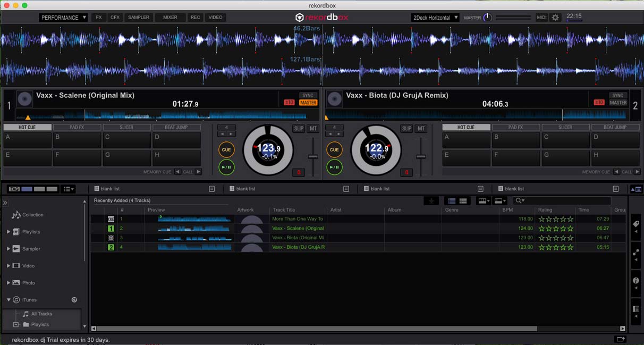Toggle the REC panel

[196, 18]
